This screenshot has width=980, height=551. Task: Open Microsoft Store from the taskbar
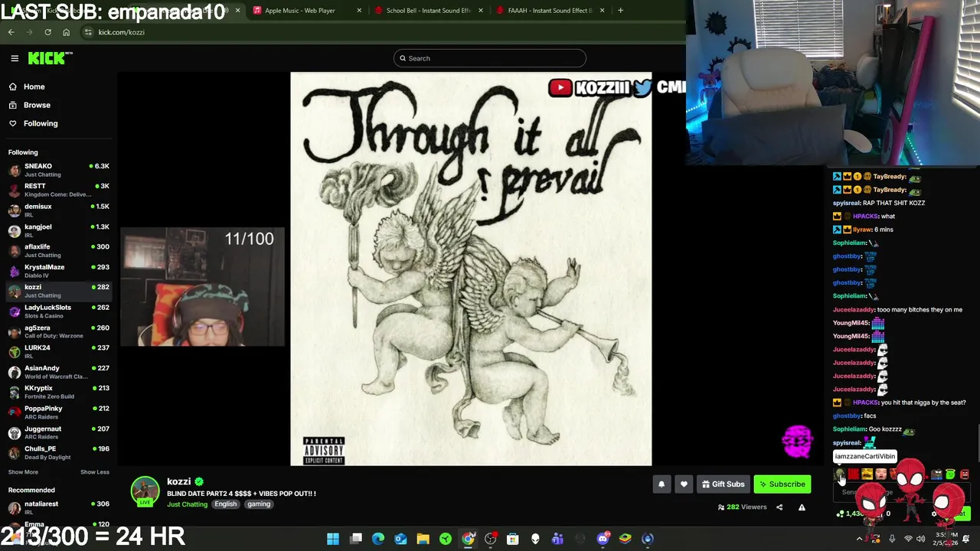point(513,539)
